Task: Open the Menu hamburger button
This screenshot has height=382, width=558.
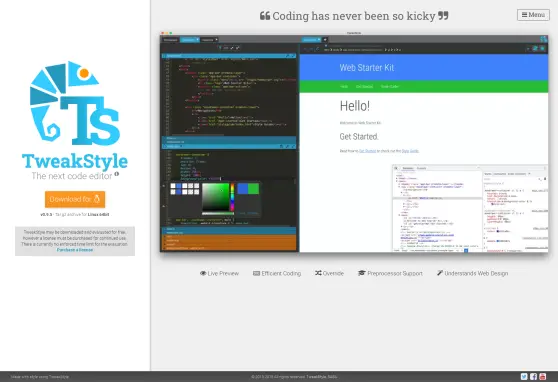Action: (x=533, y=15)
